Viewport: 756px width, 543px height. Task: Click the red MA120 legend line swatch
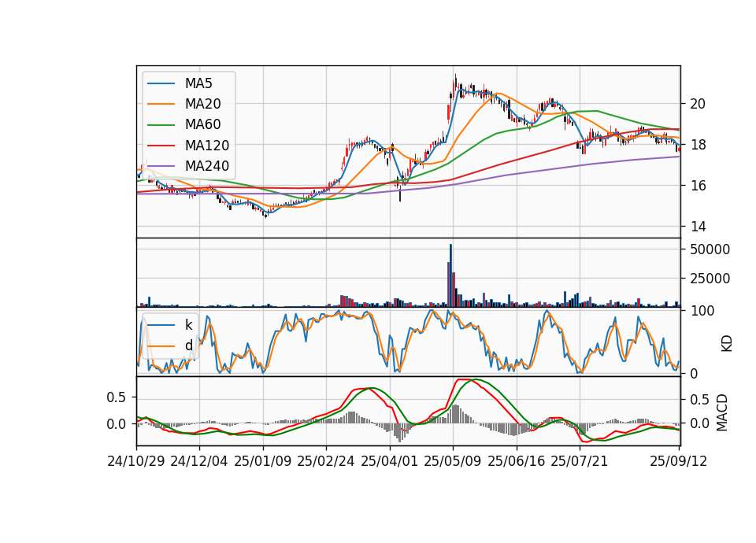[x=161, y=146]
